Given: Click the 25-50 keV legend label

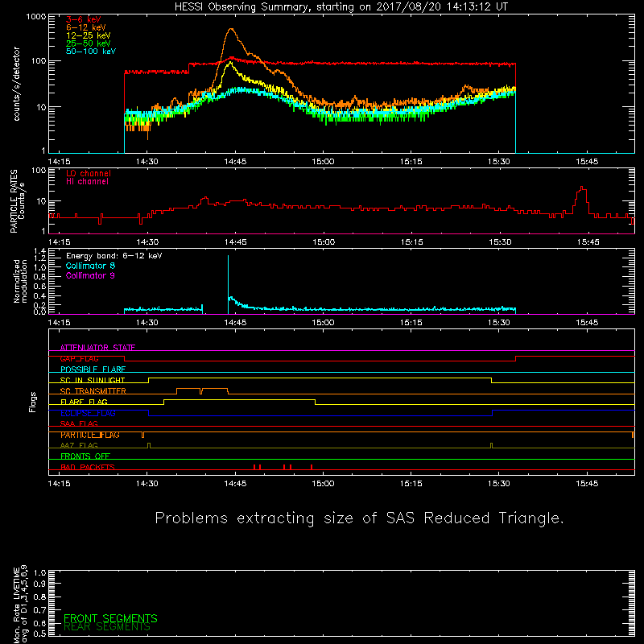Looking at the screenshot, I should (88, 43).
